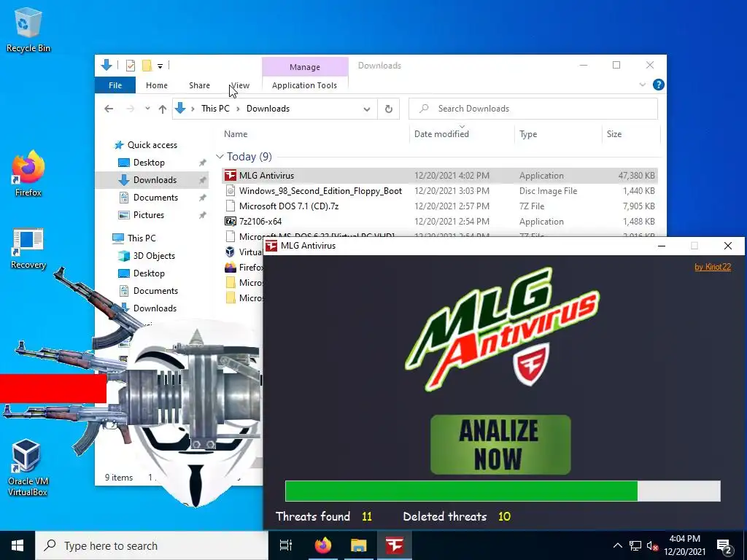Open 3D Objects under This PC
The height and width of the screenshot is (560, 747).
(147, 256)
